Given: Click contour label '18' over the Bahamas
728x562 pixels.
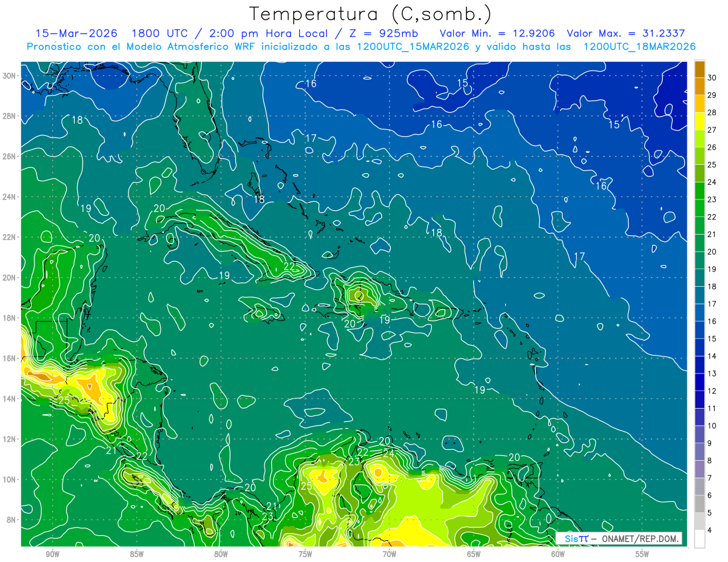Looking at the screenshot, I should coord(259,199).
